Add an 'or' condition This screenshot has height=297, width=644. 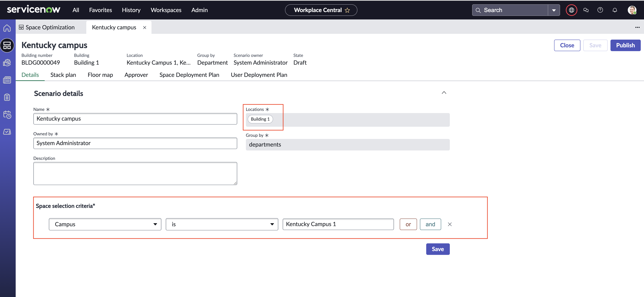pyautogui.click(x=408, y=224)
